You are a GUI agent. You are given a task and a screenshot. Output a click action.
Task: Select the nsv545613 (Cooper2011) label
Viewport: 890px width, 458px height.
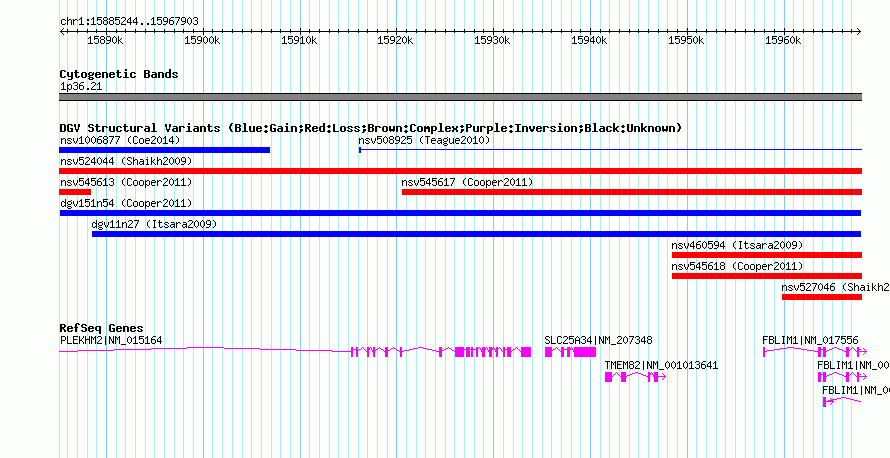[x=126, y=182]
